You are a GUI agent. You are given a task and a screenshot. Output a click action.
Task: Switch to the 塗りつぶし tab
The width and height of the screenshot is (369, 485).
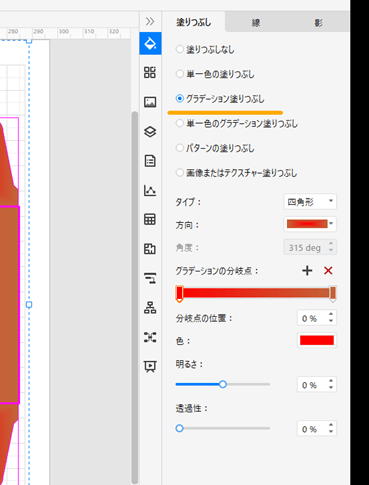[194, 22]
